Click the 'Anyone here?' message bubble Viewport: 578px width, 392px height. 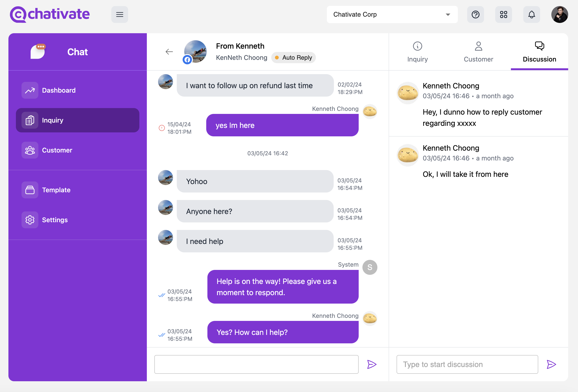pos(255,211)
